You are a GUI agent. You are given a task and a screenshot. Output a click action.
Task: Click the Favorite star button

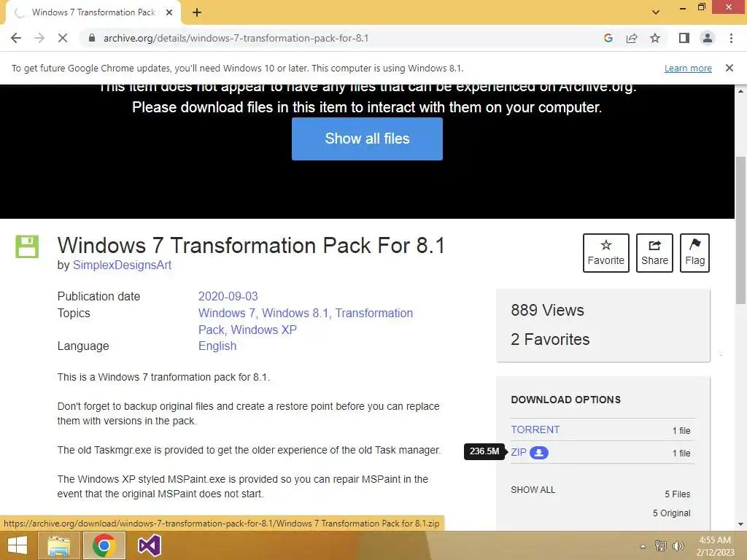605,253
